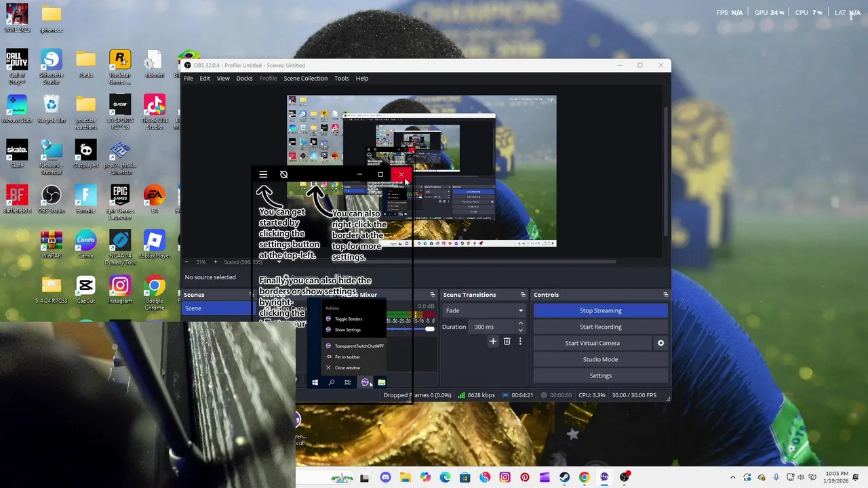Select the Canva desktop icon
Image resolution: width=868 pixels, height=488 pixels.
point(85,245)
